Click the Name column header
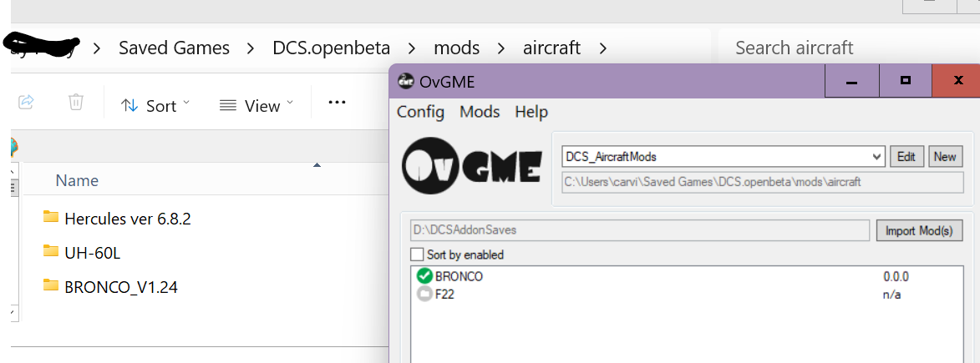Screen dimensions: 980x363 pos(77,180)
